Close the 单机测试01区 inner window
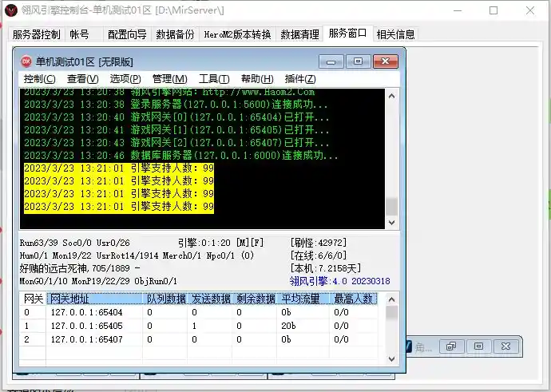551x392 pixels. pos(386,61)
